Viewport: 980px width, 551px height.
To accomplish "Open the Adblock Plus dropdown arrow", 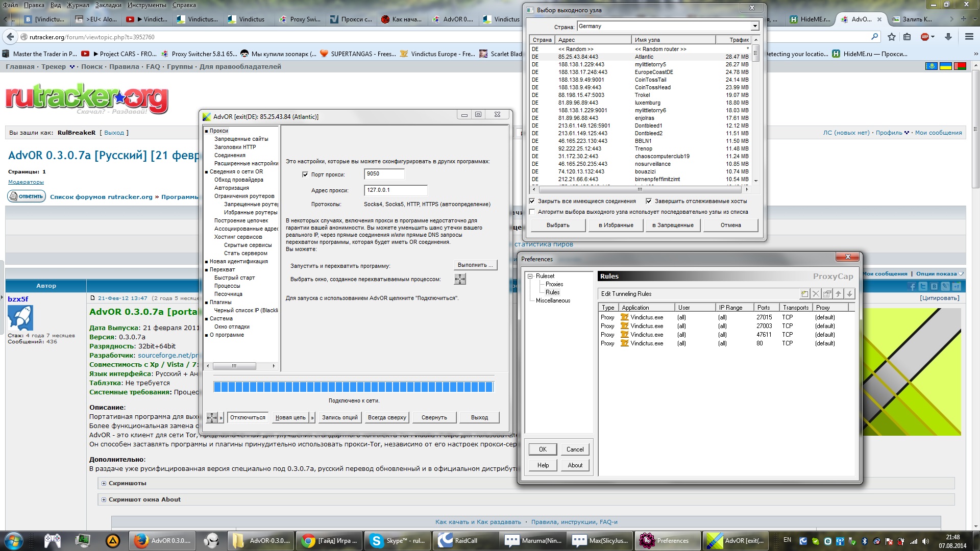I will [x=933, y=37].
